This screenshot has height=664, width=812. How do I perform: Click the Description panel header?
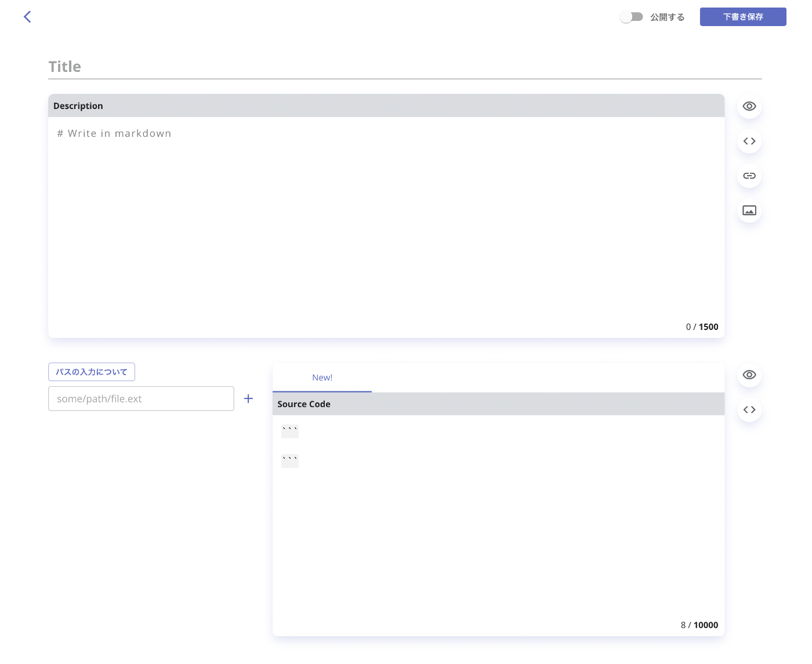[x=386, y=106]
